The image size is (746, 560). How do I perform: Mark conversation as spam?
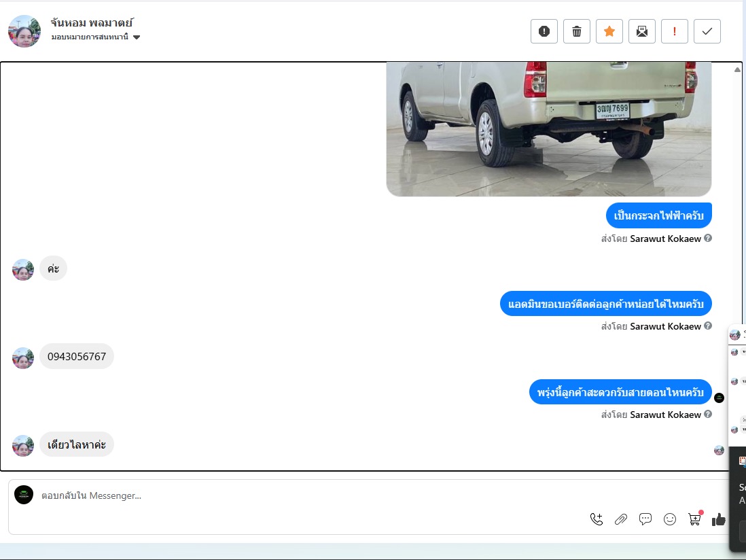pos(544,31)
